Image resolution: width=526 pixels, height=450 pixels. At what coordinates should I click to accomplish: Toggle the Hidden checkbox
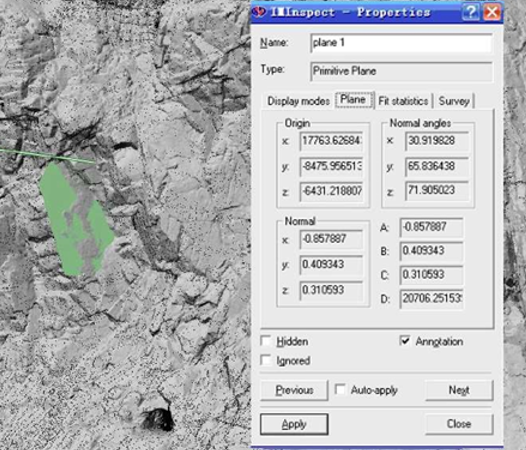pos(266,341)
